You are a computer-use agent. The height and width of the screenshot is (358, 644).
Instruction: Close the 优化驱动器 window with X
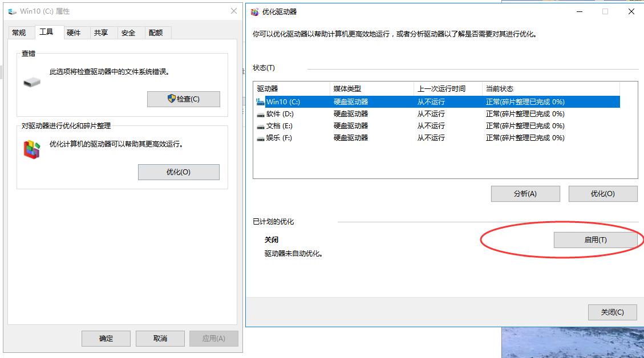631,11
